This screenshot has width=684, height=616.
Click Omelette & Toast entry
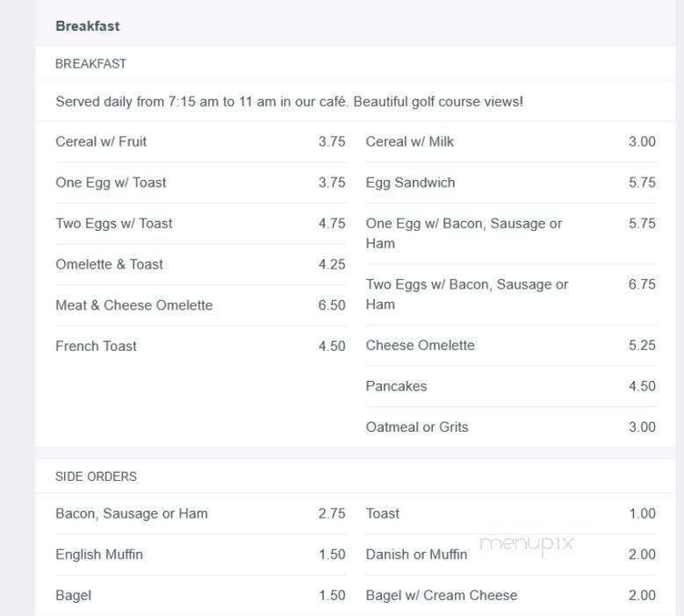pyautogui.click(x=109, y=264)
